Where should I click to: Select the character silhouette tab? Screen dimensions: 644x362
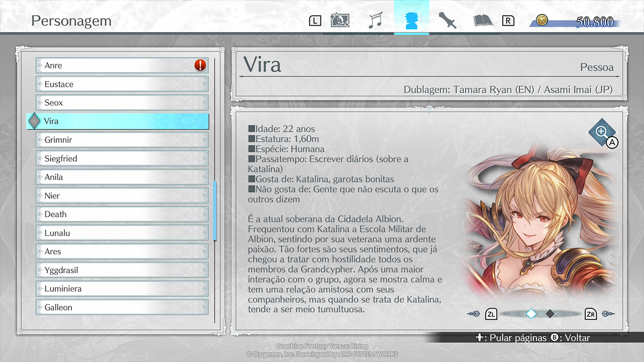point(412,20)
